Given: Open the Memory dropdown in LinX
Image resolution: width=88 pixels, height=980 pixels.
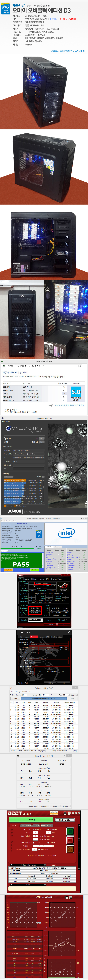Looking at the screenshot, I should 45,695.
